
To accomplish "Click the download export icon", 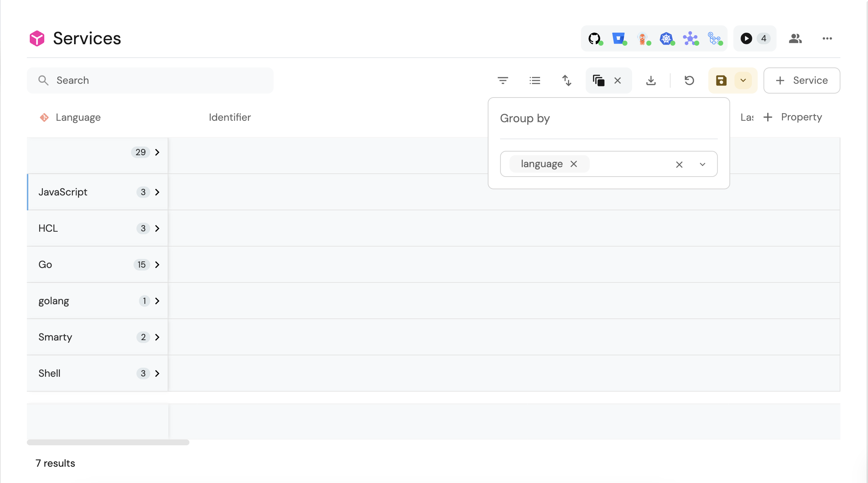I will 651,80.
